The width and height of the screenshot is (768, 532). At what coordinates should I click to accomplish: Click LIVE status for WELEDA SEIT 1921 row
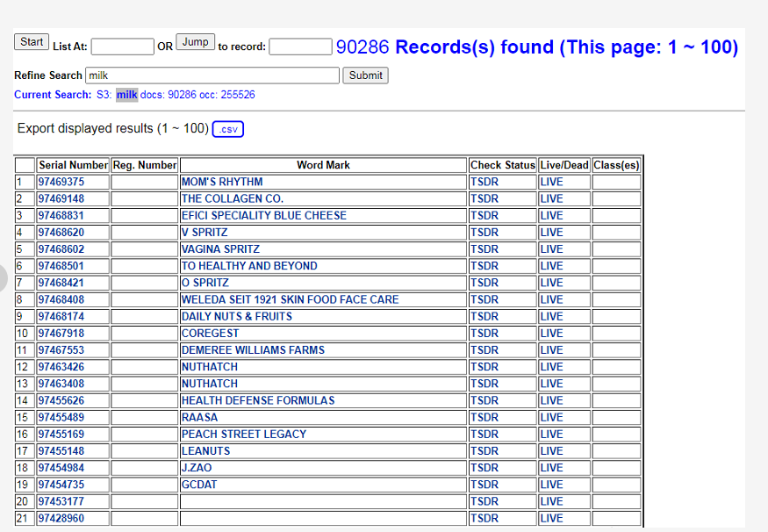click(551, 299)
